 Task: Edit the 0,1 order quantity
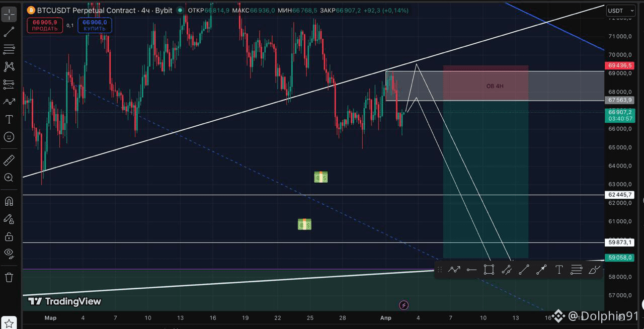[x=70, y=25]
